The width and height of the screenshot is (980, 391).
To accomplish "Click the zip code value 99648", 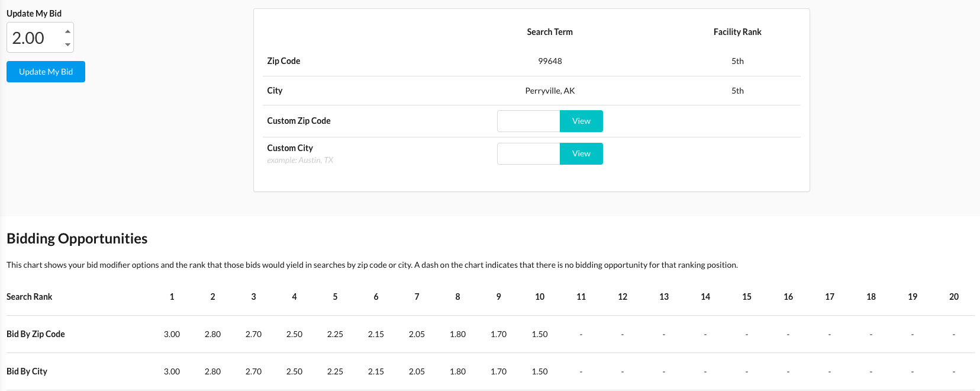I will (550, 61).
